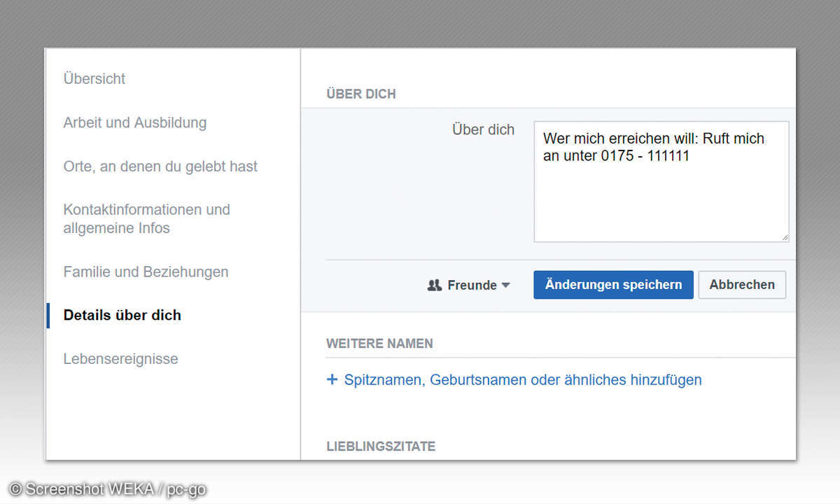Click the LIEBLINGSZITATE section heading

381,447
